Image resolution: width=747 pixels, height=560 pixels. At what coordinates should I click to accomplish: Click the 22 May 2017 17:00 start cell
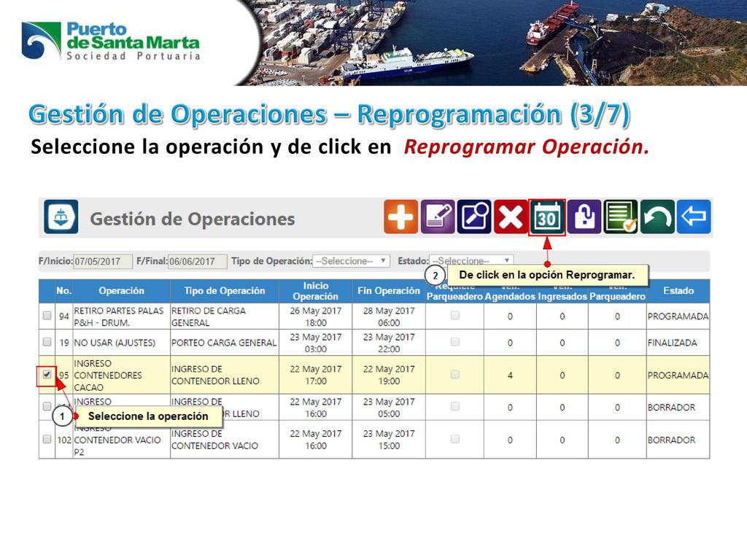click(315, 375)
